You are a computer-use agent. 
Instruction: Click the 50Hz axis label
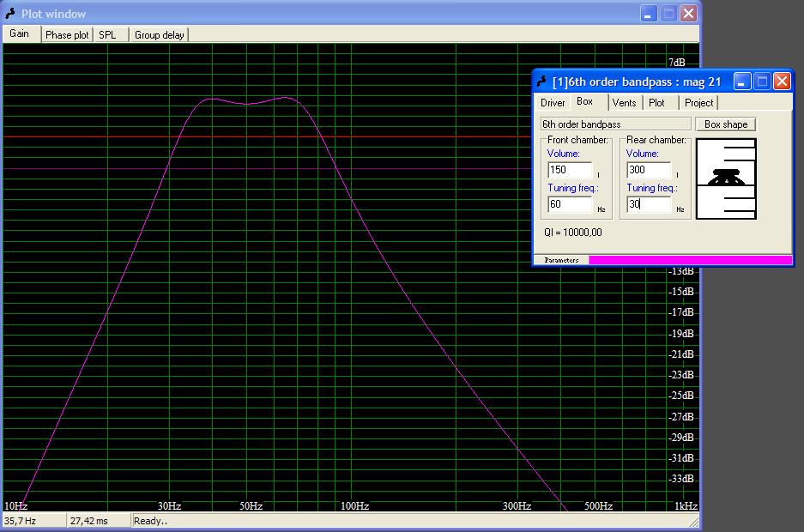(251, 506)
